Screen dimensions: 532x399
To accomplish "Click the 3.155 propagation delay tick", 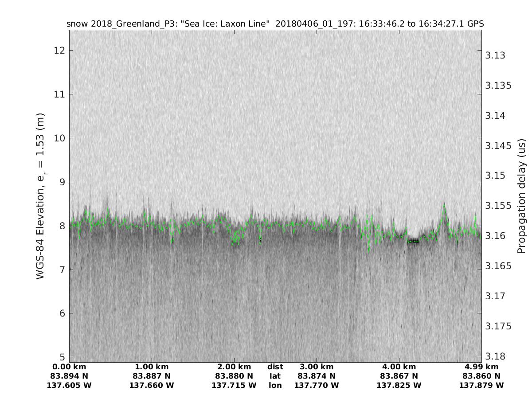I will (499, 206).
